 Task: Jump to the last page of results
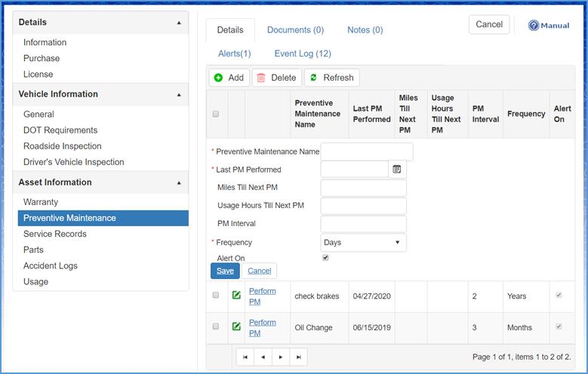tap(299, 357)
